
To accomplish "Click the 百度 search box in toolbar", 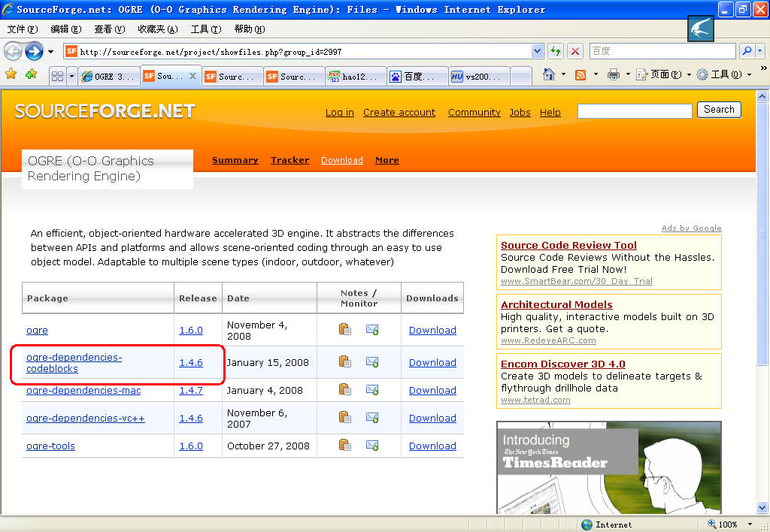I will tap(662, 51).
